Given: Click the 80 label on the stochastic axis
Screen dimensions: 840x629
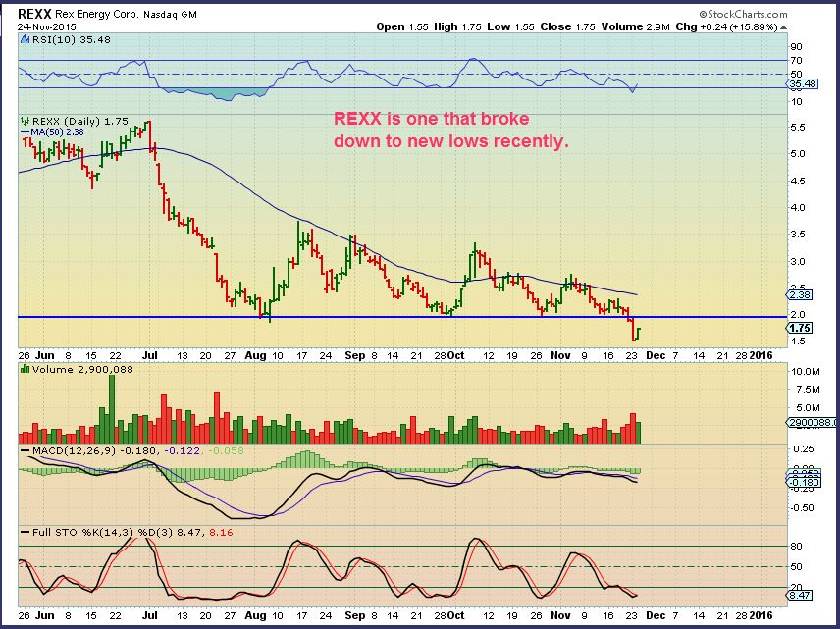Looking at the screenshot, I should coord(796,546).
